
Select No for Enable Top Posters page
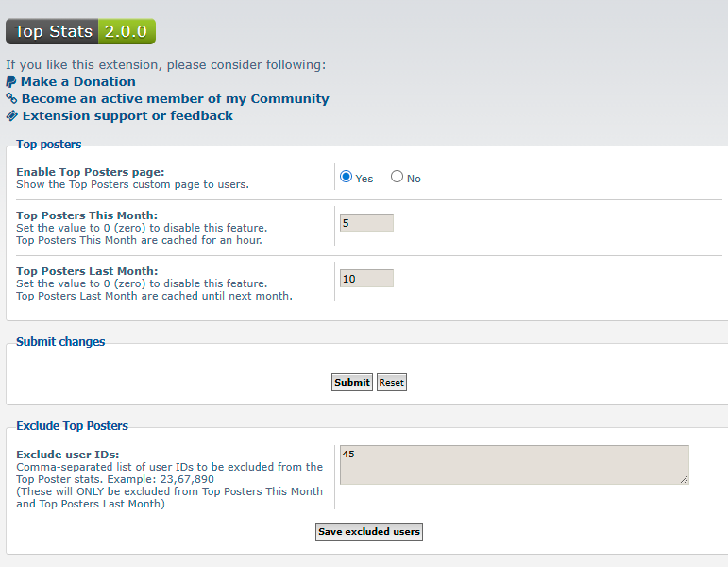tap(397, 177)
